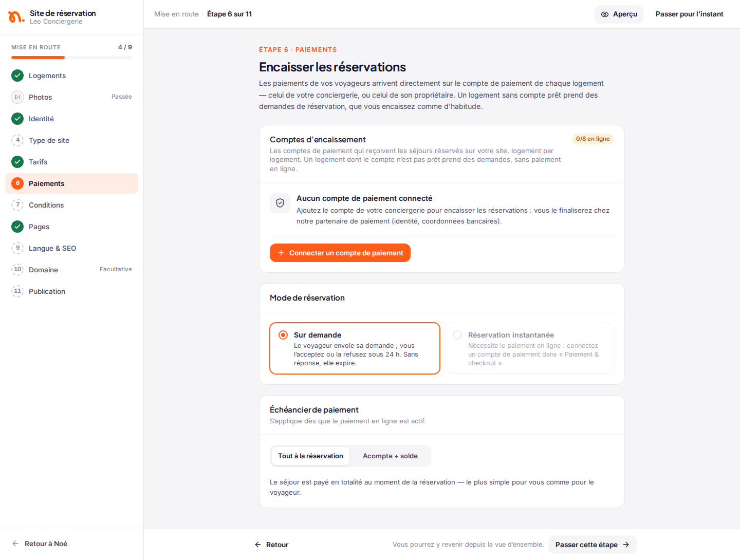Image resolution: width=740 pixels, height=560 pixels.
Task: Open the Domaine step
Action: point(71,270)
